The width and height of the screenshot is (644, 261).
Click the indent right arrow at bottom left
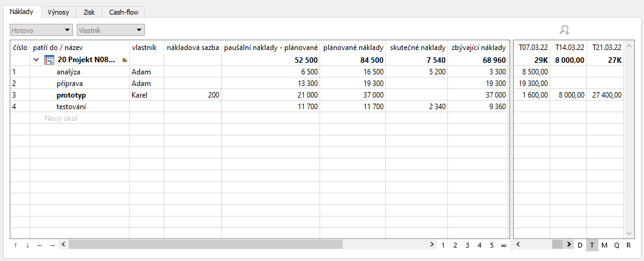[52, 245]
